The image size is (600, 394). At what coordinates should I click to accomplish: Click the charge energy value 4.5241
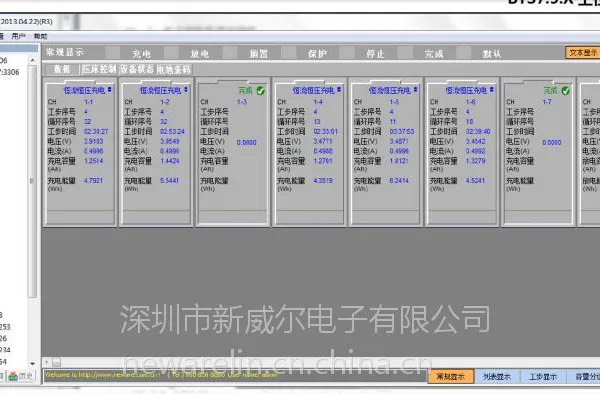(476, 180)
